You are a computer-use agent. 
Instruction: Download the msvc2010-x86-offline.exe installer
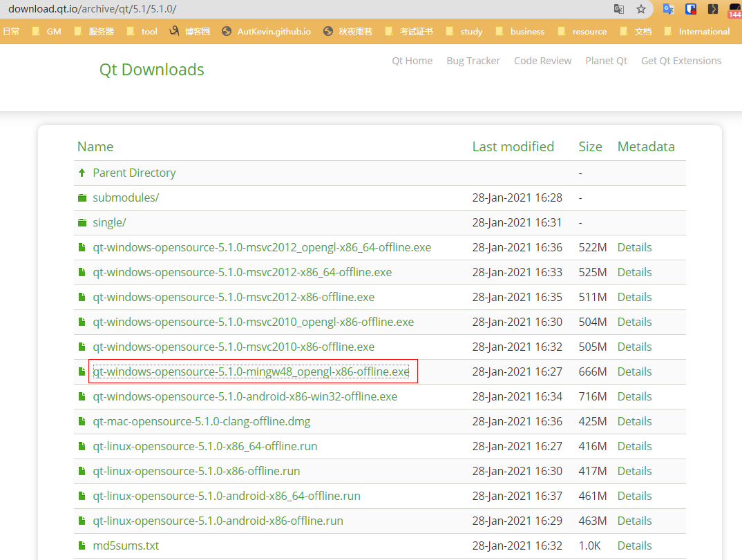click(234, 347)
